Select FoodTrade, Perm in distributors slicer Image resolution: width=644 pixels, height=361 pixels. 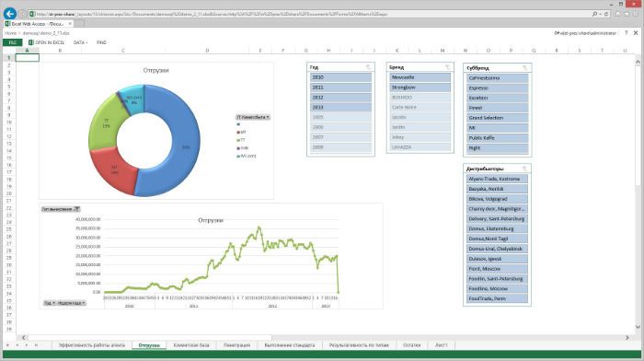[497, 298]
